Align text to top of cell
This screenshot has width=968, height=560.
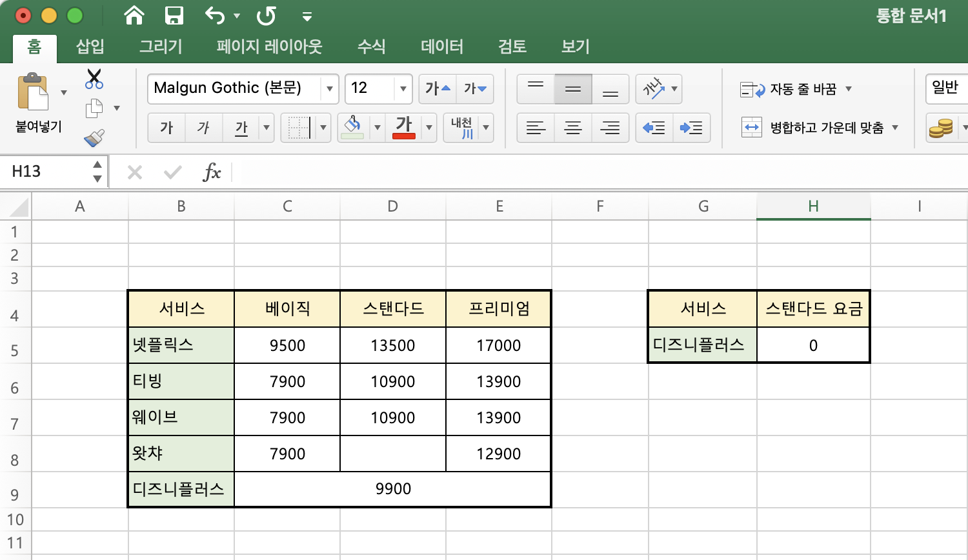click(536, 89)
